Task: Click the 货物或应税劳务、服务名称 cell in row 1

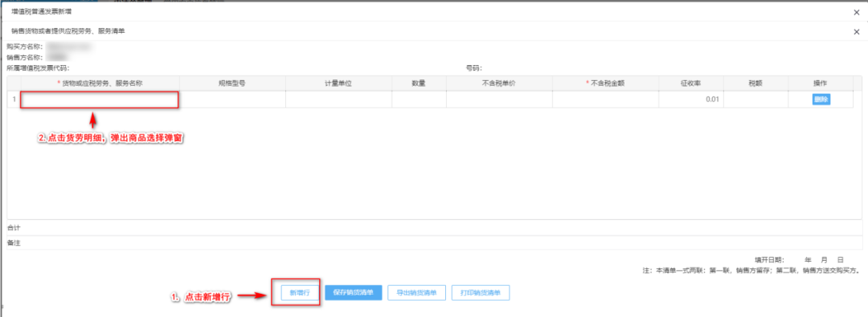Action: (x=100, y=100)
